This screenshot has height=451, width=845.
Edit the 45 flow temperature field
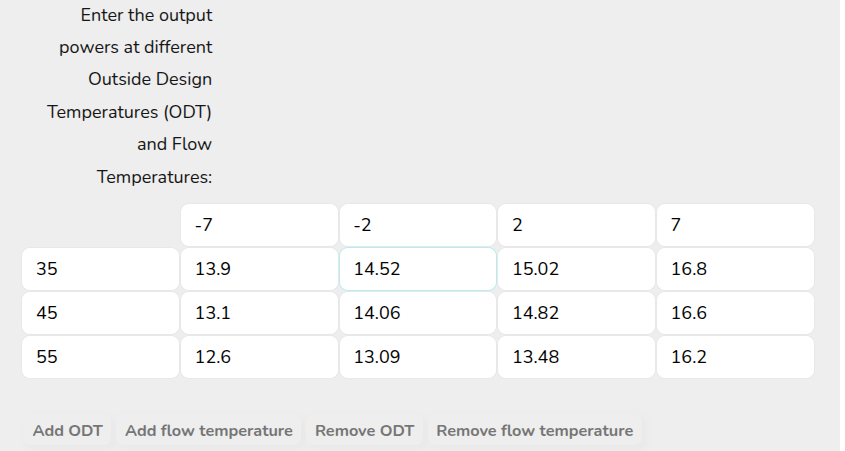tap(100, 313)
